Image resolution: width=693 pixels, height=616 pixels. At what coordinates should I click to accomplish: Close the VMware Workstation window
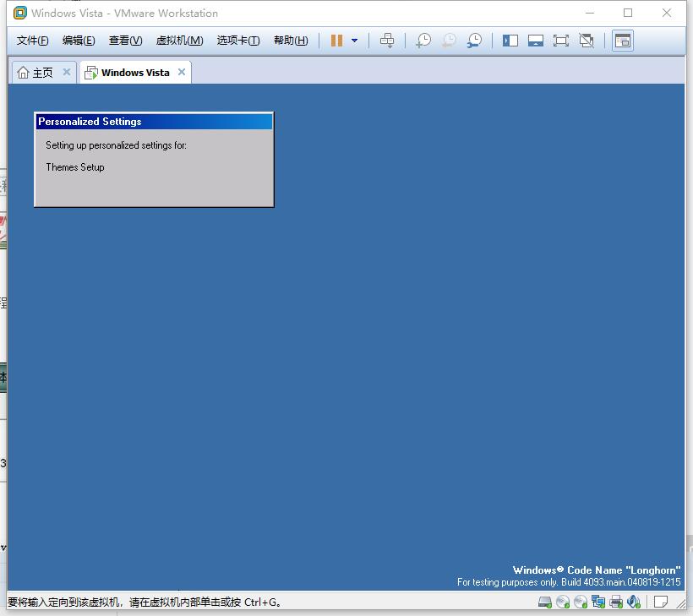(x=667, y=14)
